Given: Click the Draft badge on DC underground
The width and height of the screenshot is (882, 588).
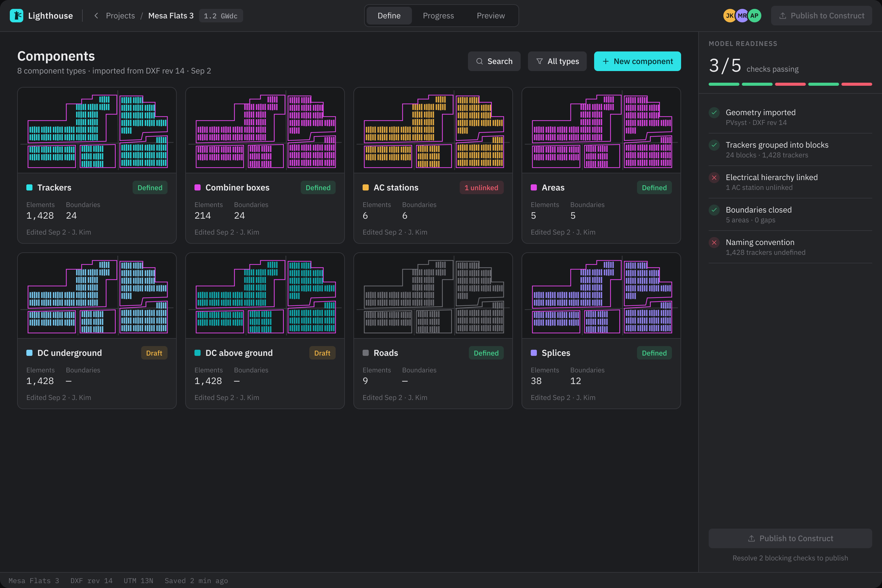Looking at the screenshot, I should click(x=154, y=353).
